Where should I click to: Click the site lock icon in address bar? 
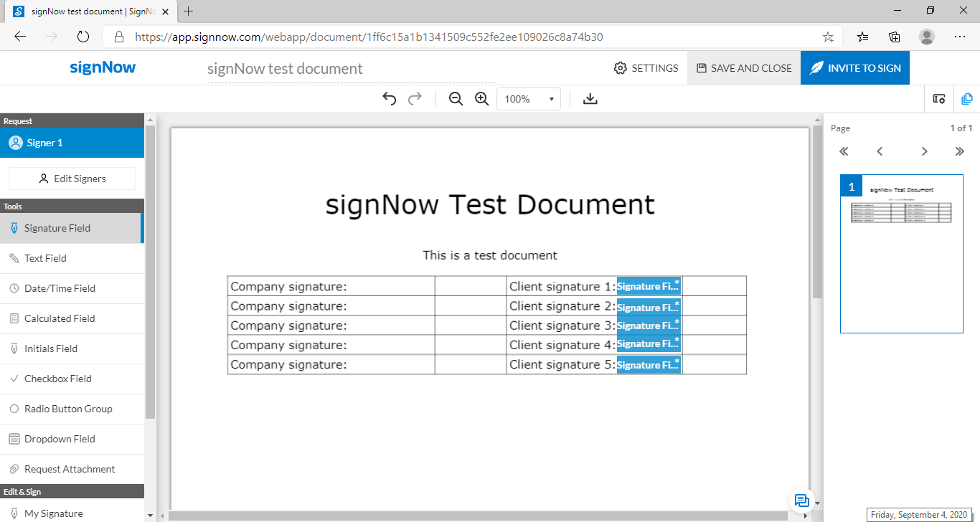point(119,37)
